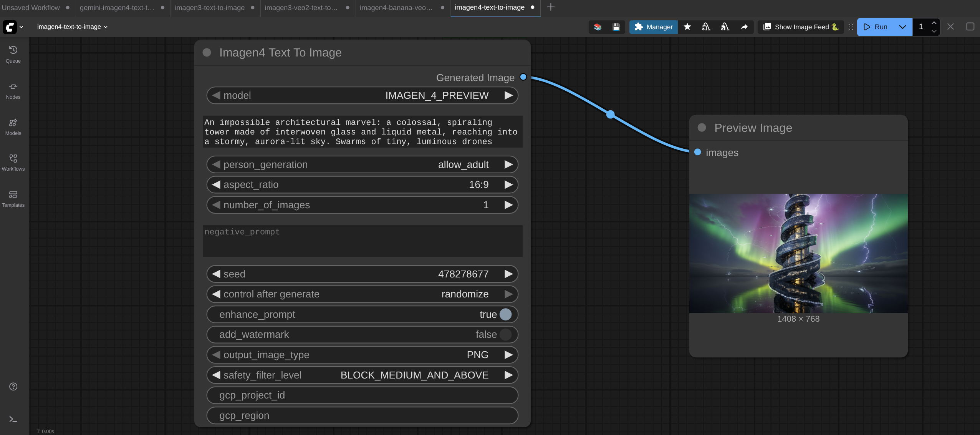The height and width of the screenshot is (435, 980).
Task: Click the prompt text area
Action: click(363, 131)
